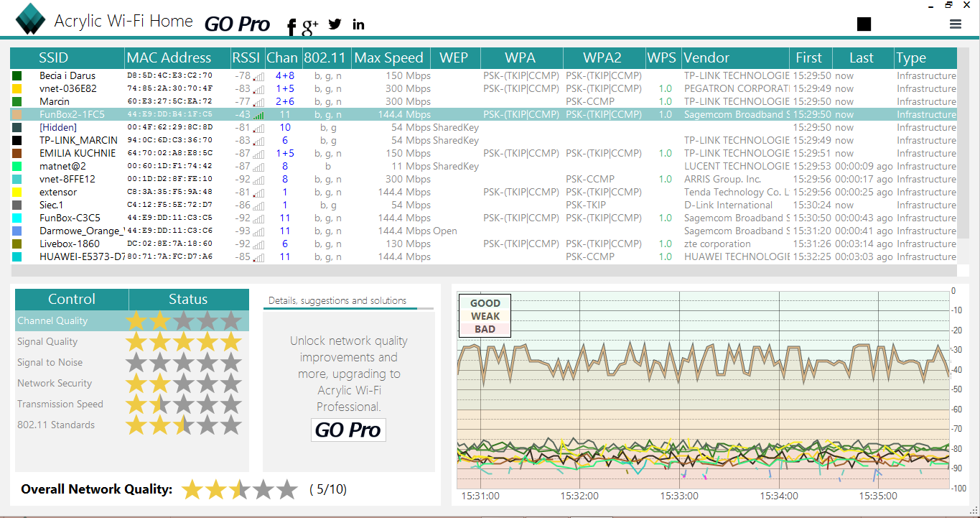The image size is (980, 518).
Task: Select the HUAWEI-E5373 network row
Action: [484, 256]
